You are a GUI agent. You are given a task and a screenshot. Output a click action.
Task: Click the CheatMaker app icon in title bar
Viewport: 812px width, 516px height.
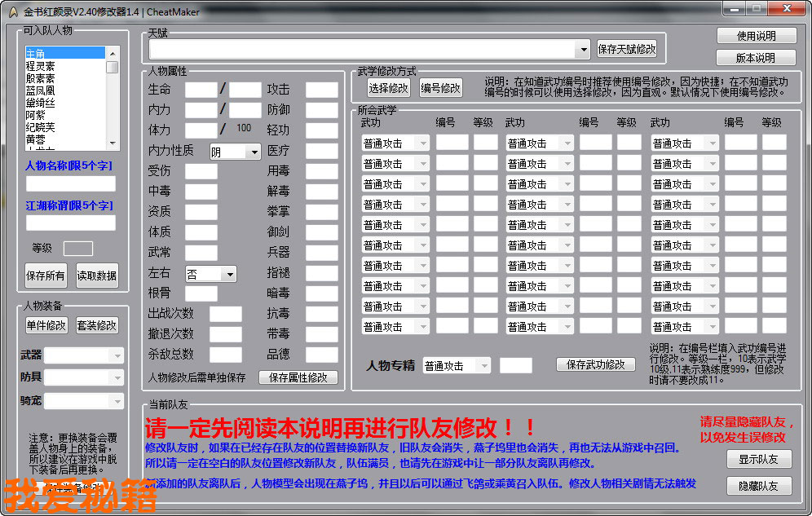click(13, 11)
